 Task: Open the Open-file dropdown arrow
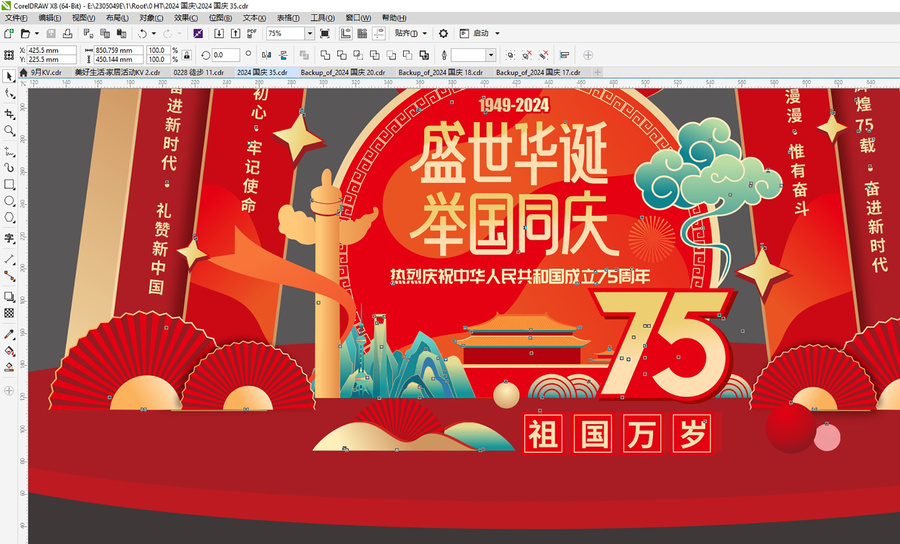coord(37,33)
